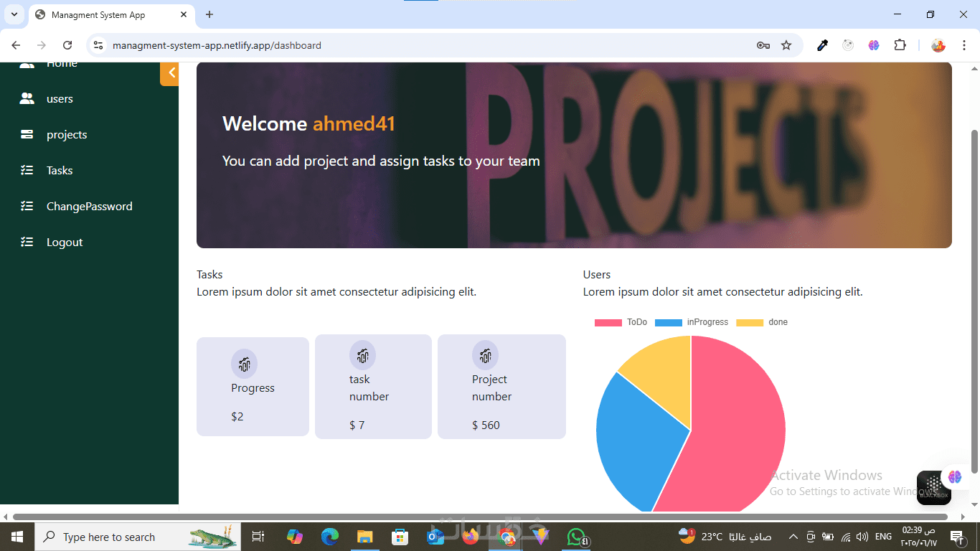Open the Windows Start menu
980x551 pixels.
click(17, 537)
